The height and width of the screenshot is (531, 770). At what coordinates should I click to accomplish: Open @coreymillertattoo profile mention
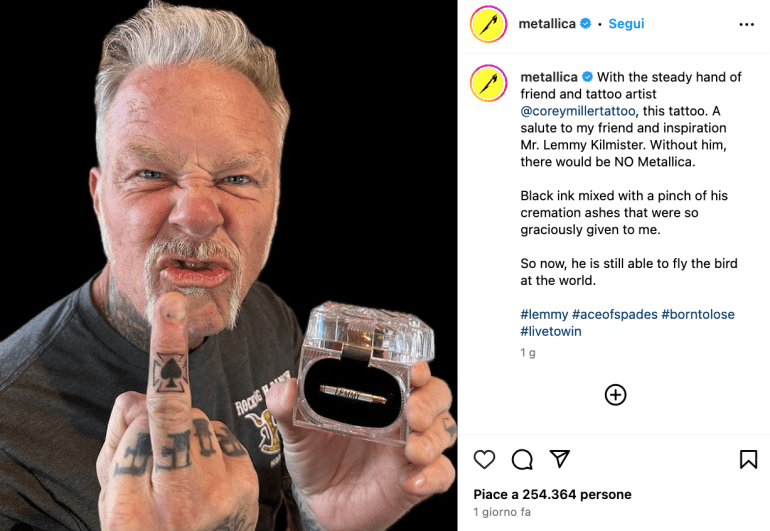click(578, 111)
